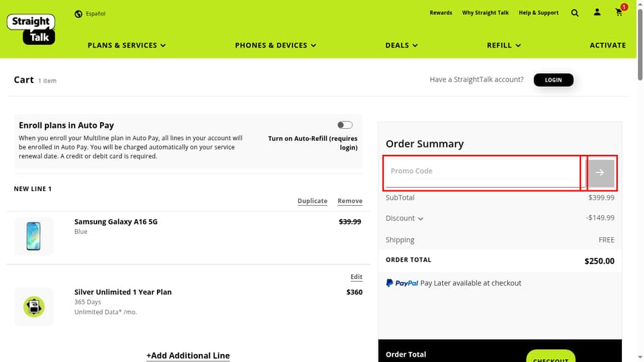This screenshot has width=644, height=362.
Task: Click the -$149.99 discount amount
Action: click(x=600, y=218)
